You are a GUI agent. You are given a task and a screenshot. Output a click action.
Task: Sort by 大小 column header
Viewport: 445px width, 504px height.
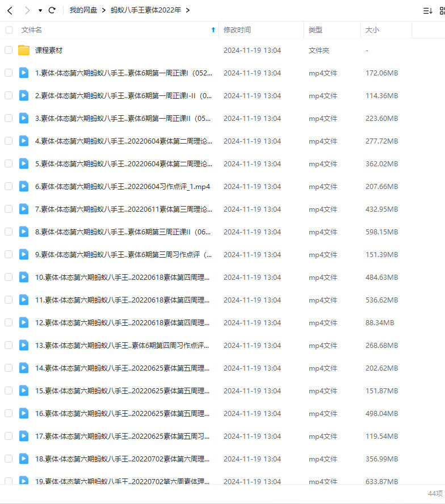[x=372, y=30]
